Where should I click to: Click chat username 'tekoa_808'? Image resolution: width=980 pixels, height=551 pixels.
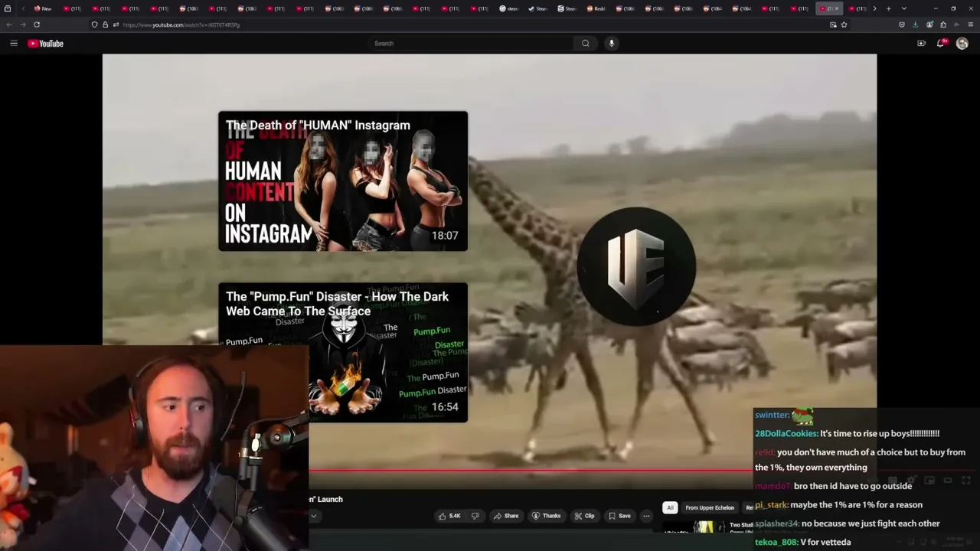(x=776, y=542)
